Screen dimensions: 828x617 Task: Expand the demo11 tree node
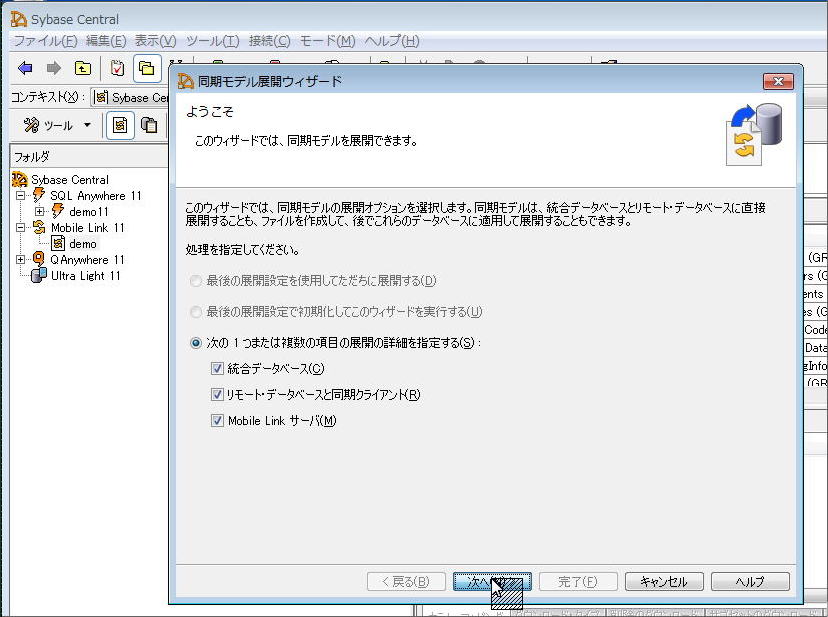(x=39, y=212)
